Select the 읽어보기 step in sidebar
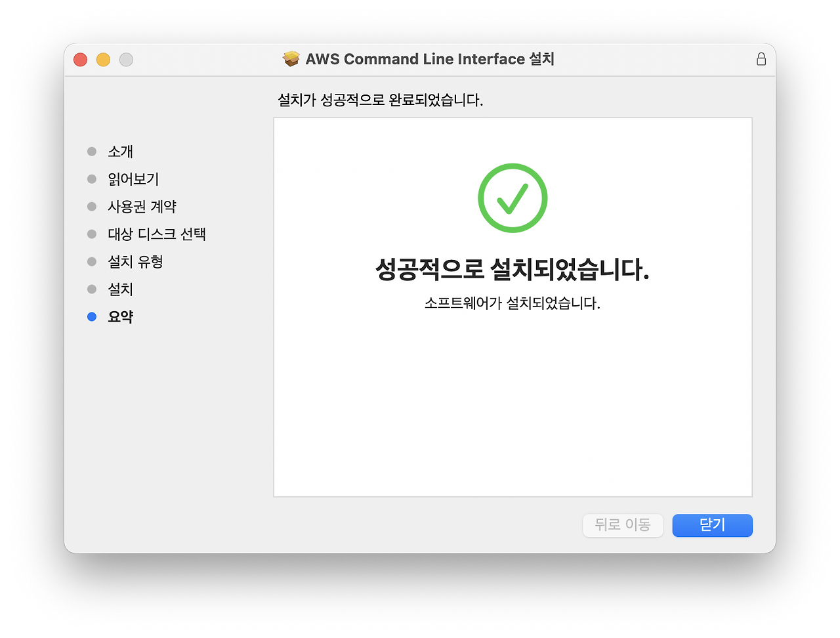Viewport: 840px width, 638px height. (x=133, y=179)
